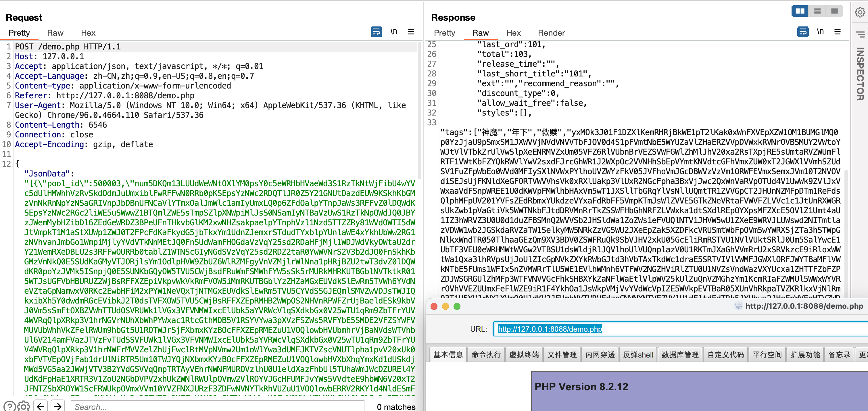Image resolution: width=868 pixels, height=411 pixels.
Task: Toggle word wrap in Request panel
Action: pyautogui.click(x=376, y=32)
